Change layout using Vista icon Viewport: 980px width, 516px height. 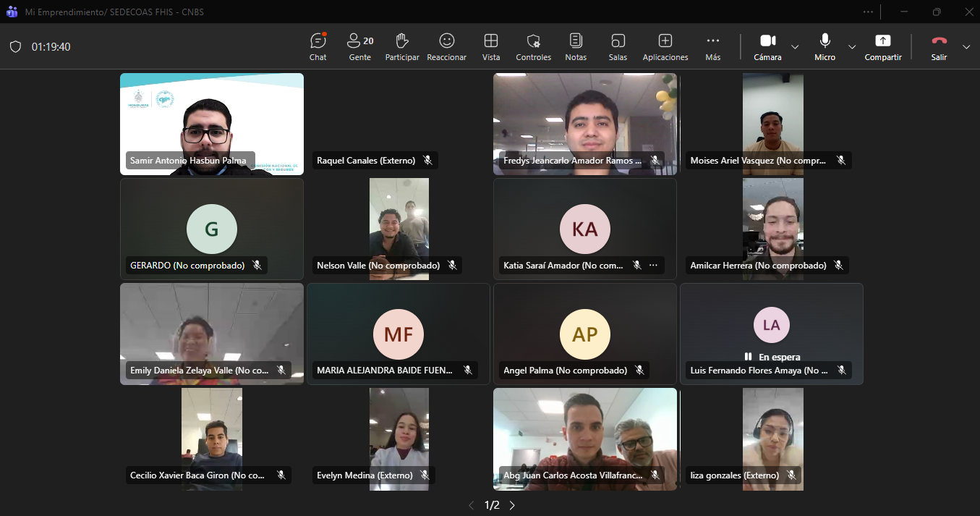491,46
